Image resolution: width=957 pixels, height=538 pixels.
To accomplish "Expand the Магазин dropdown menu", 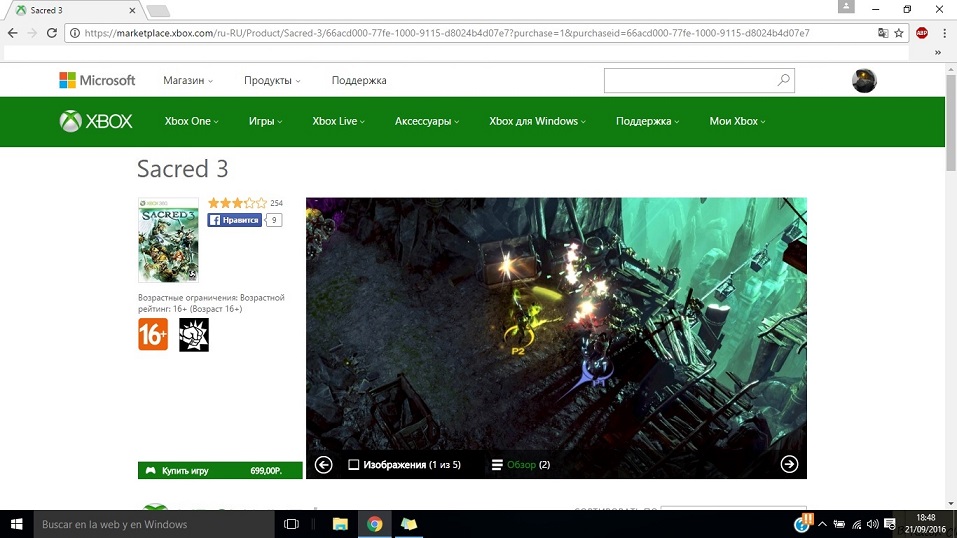I will coord(189,80).
